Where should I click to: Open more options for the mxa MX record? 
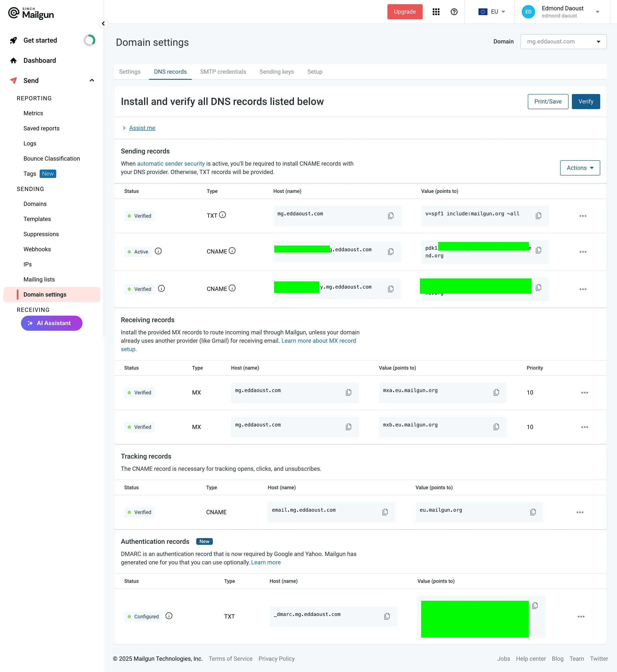pos(585,393)
